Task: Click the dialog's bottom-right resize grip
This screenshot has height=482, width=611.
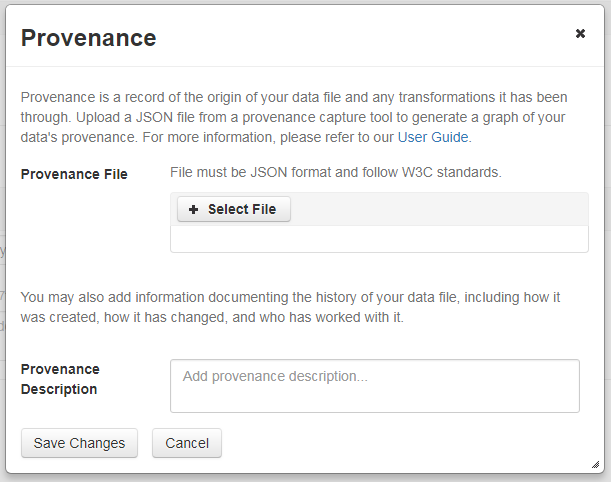Action: pyautogui.click(x=595, y=464)
